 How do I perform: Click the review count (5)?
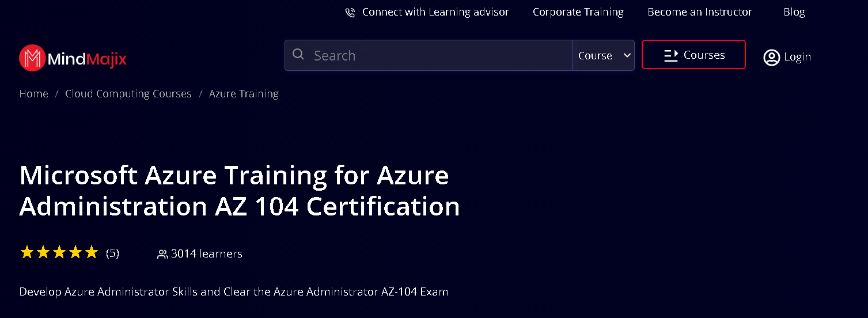tap(112, 253)
